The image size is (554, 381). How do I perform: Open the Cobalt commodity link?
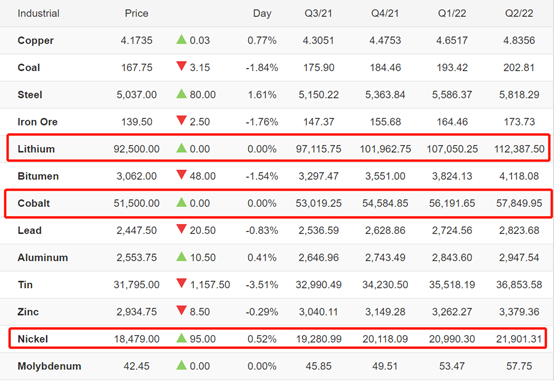(34, 203)
